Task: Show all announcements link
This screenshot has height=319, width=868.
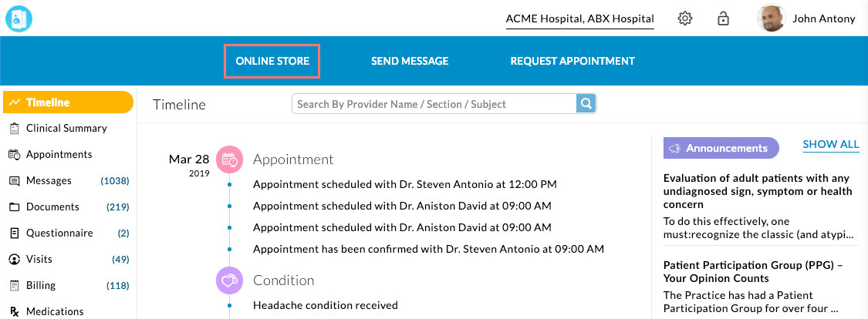Action: 831,144
